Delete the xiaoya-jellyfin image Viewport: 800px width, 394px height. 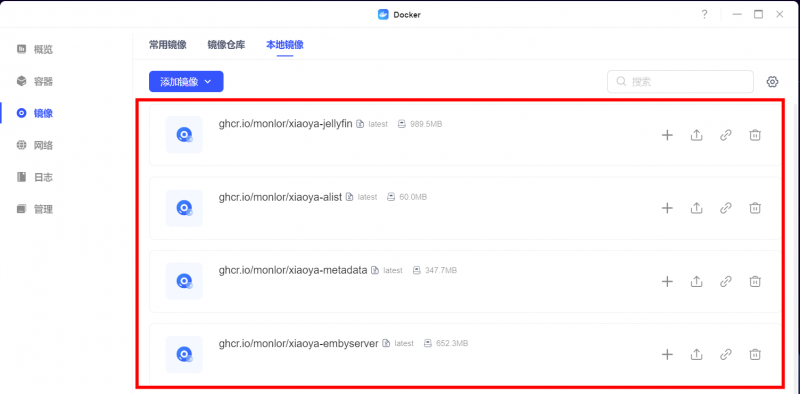[x=755, y=135]
